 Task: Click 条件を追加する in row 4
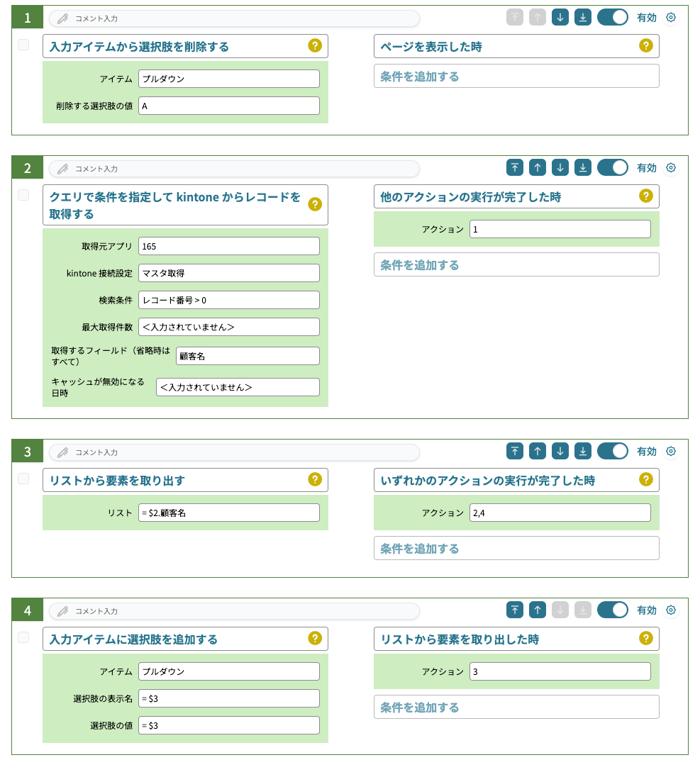pyautogui.click(x=516, y=707)
